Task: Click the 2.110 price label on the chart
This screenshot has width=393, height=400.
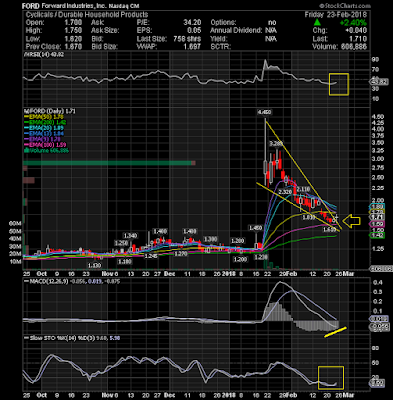Action: 303,189
